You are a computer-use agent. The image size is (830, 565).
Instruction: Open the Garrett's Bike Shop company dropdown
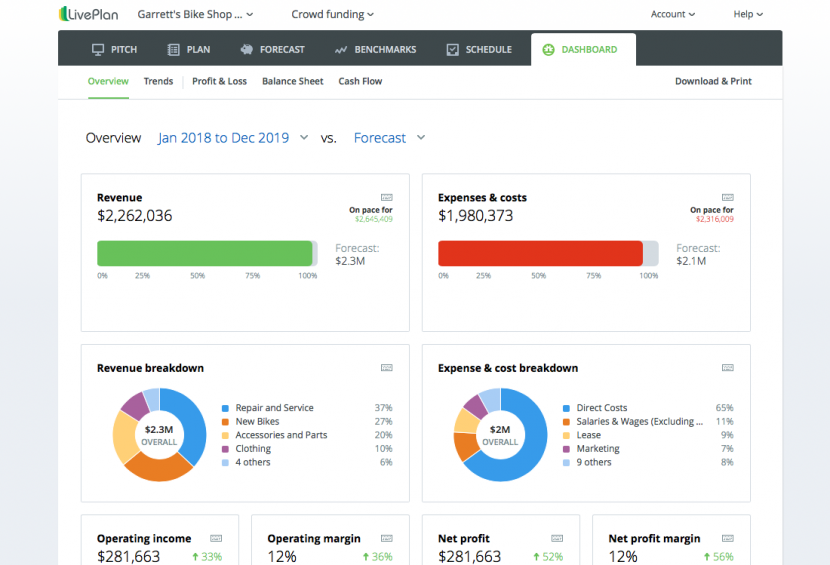tap(195, 14)
